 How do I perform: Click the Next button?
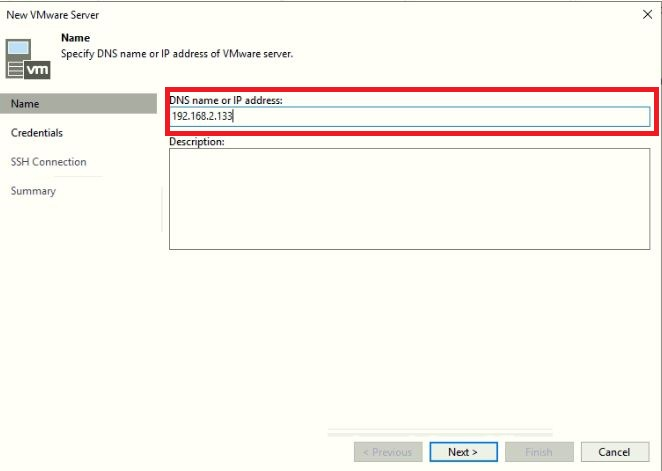(464, 452)
